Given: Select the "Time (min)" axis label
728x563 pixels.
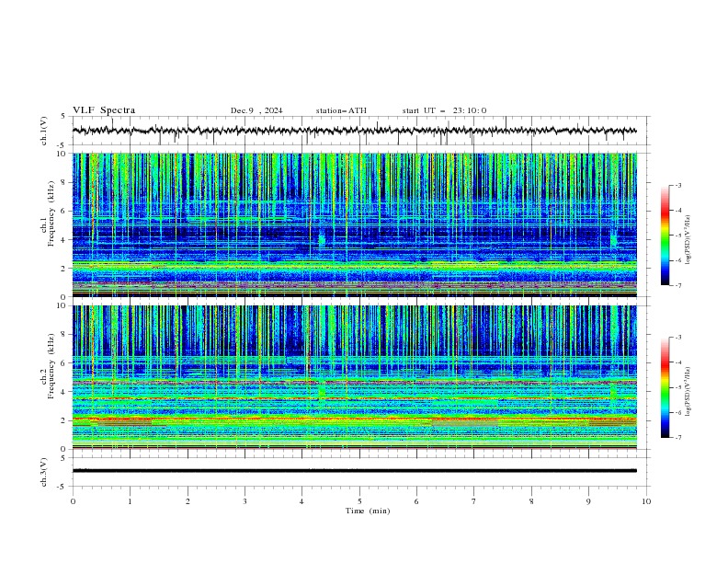Looking at the screenshot, I should point(368,511).
